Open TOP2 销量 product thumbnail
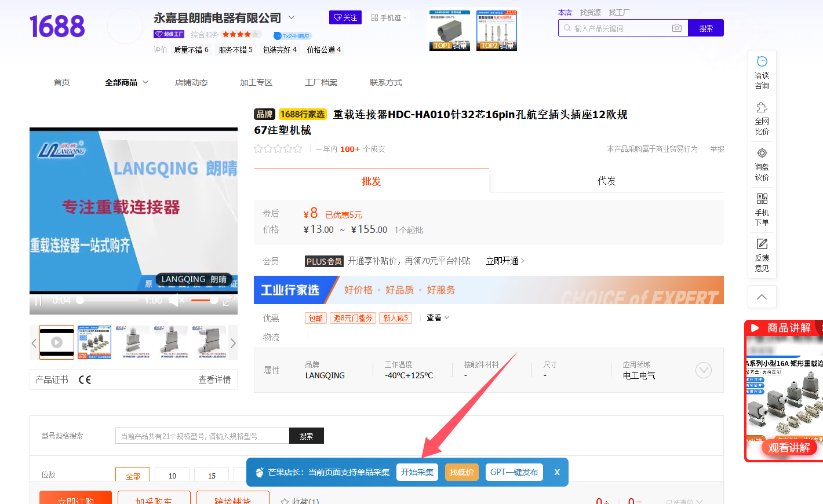823x504 pixels. coord(497,30)
